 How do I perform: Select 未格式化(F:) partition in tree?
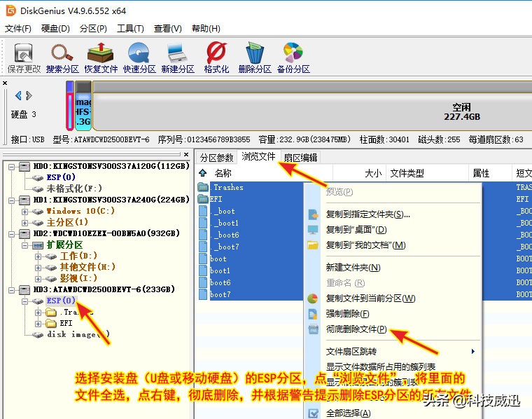tap(74, 188)
